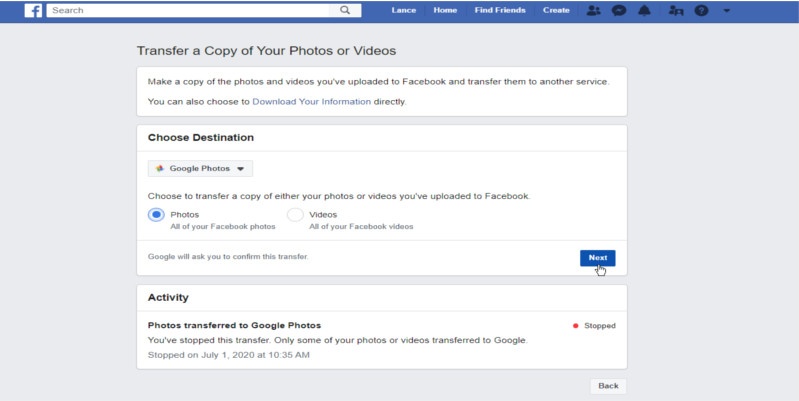This screenshot has width=799, height=401.
Task: Open the Download Your Information link
Action: 312,101
